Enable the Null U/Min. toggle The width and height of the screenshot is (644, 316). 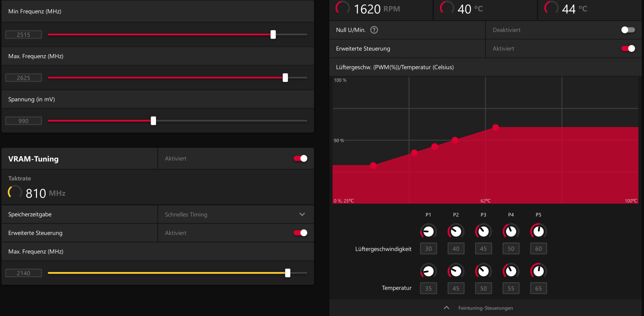[x=628, y=30]
